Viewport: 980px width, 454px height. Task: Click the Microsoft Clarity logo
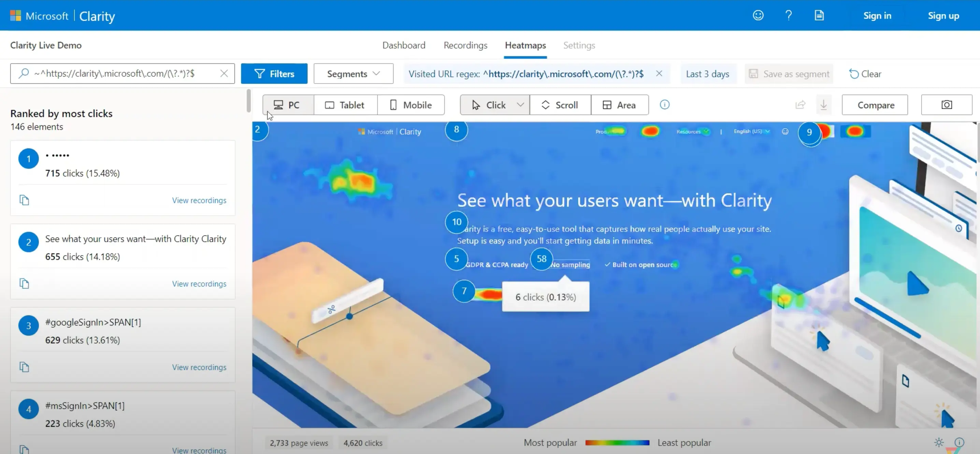(x=62, y=16)
